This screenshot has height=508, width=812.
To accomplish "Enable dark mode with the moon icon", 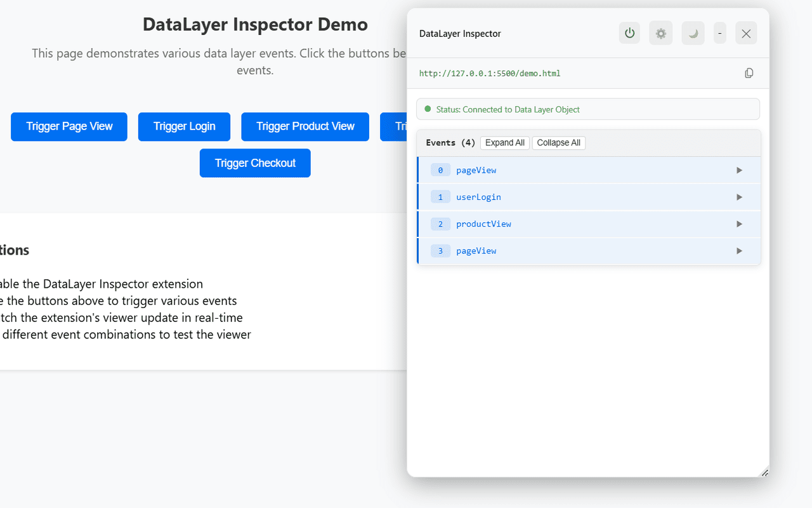I will [692, 33].
